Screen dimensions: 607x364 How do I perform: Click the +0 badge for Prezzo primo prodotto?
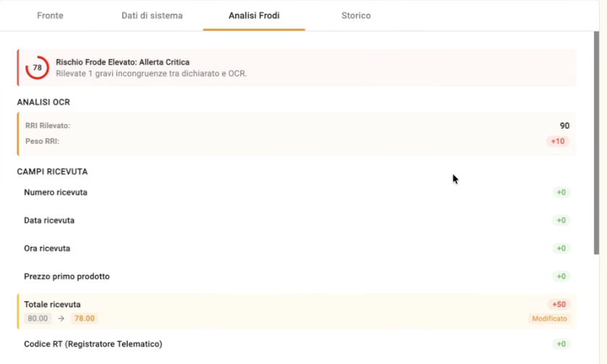(561, 277)
